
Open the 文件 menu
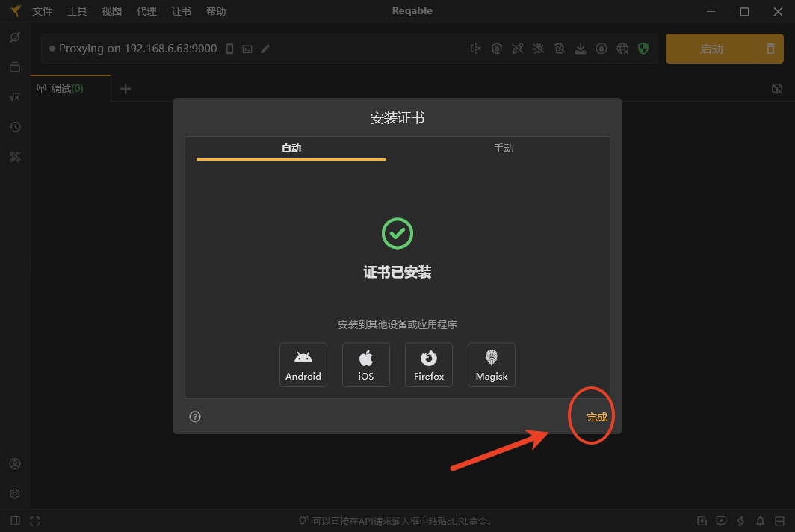click(43, 11)
